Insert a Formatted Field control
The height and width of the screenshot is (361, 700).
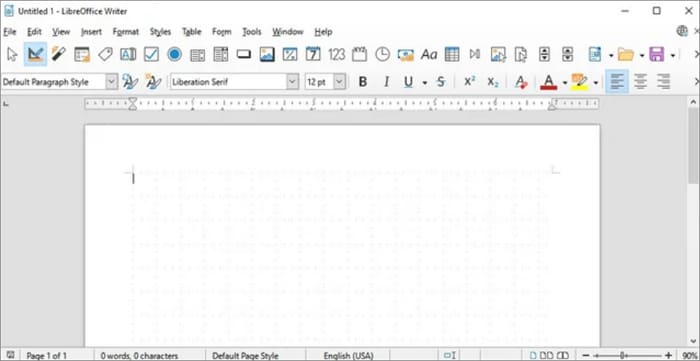click(x=290, y=54)
